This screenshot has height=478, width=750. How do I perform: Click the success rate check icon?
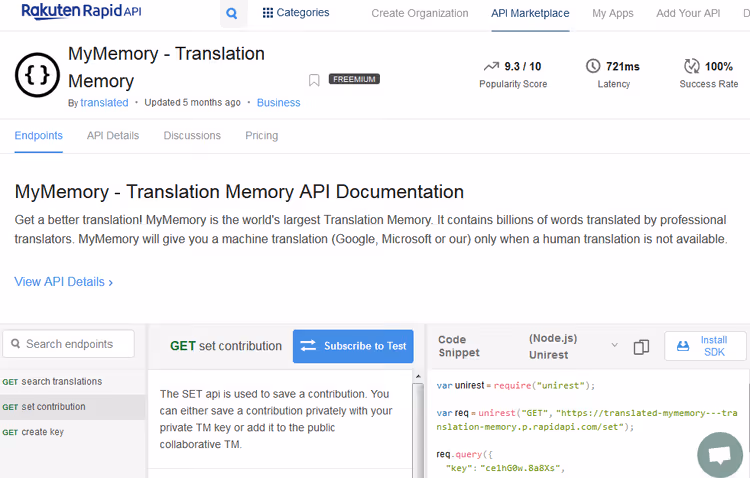pyautogui.click(x=692, y=66)
